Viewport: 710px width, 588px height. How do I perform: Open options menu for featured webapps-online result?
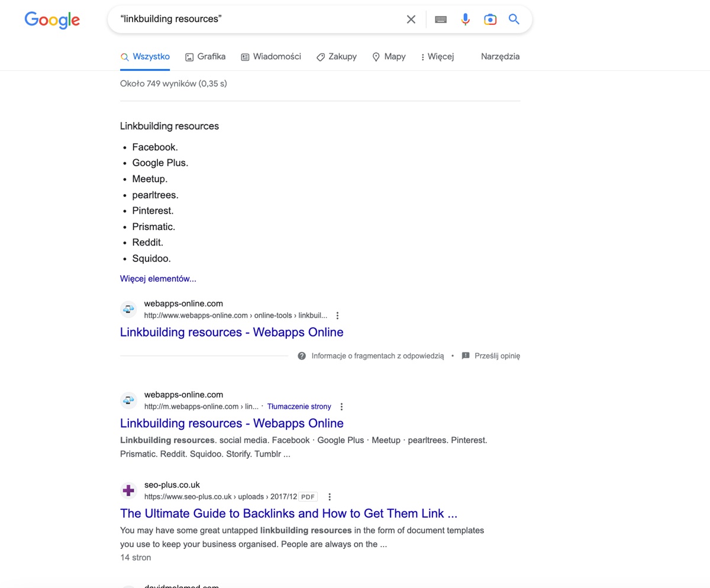click(x=338, y=316)
